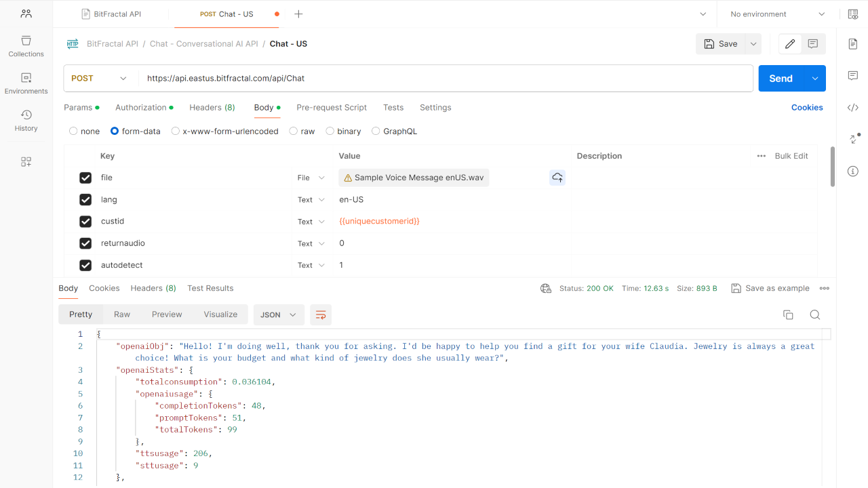This screenshot has height=488, width=868.
Task: Open the File type dropdown in file row
Action: (x=312, y=178)
